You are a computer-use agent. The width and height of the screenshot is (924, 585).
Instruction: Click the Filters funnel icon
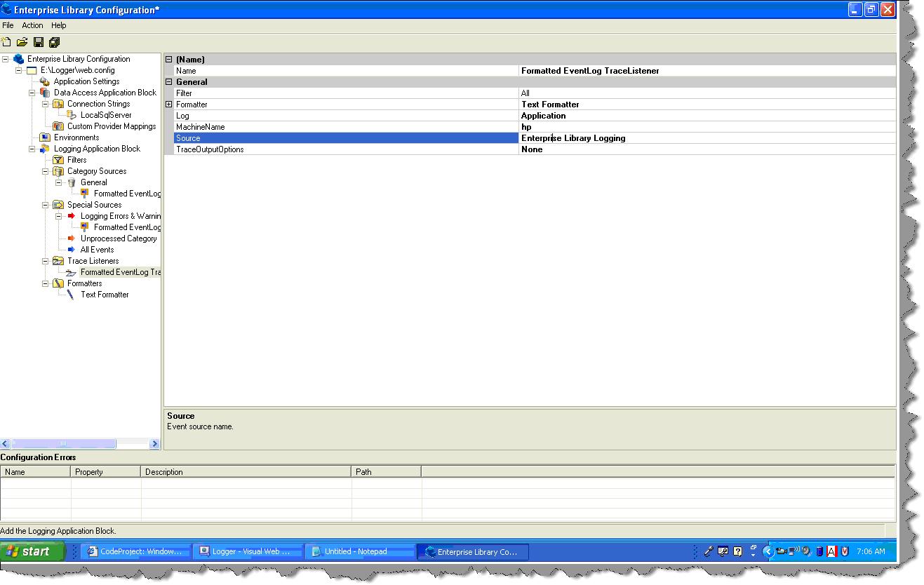tap(58, 160)
